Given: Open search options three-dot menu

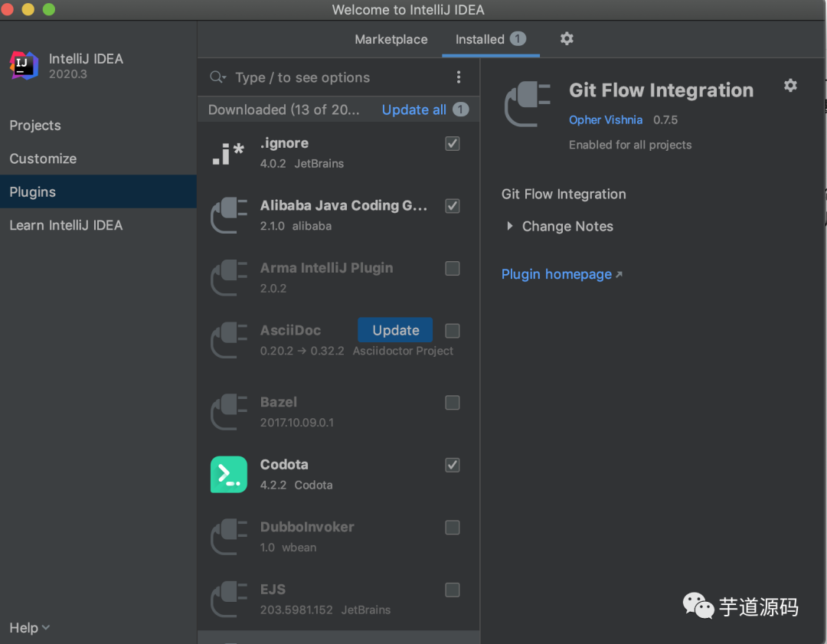Looking at the screenshot, I should coord(459,77).
